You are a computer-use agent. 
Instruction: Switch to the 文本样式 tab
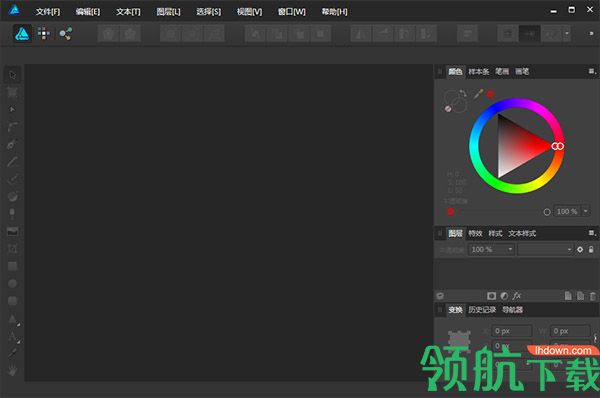click(x=522, y=233)
